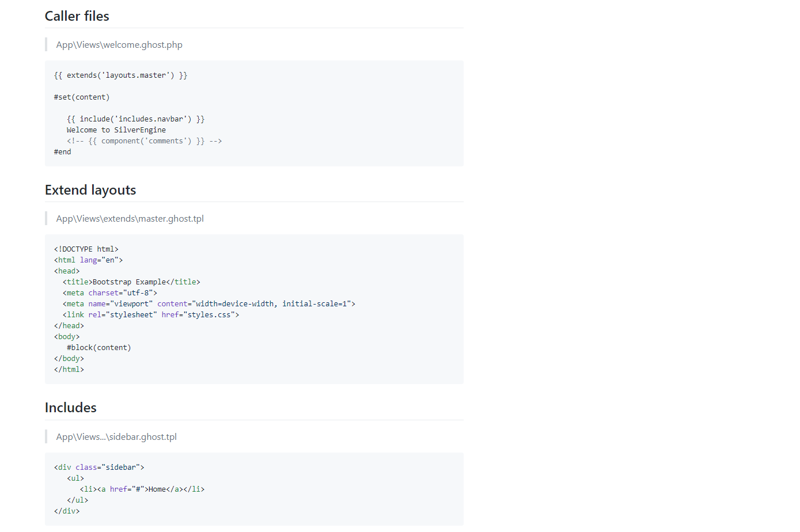Click the 'Caller files' heading
This screenshot has width=800, height=532.
click(x=77, y=16)
